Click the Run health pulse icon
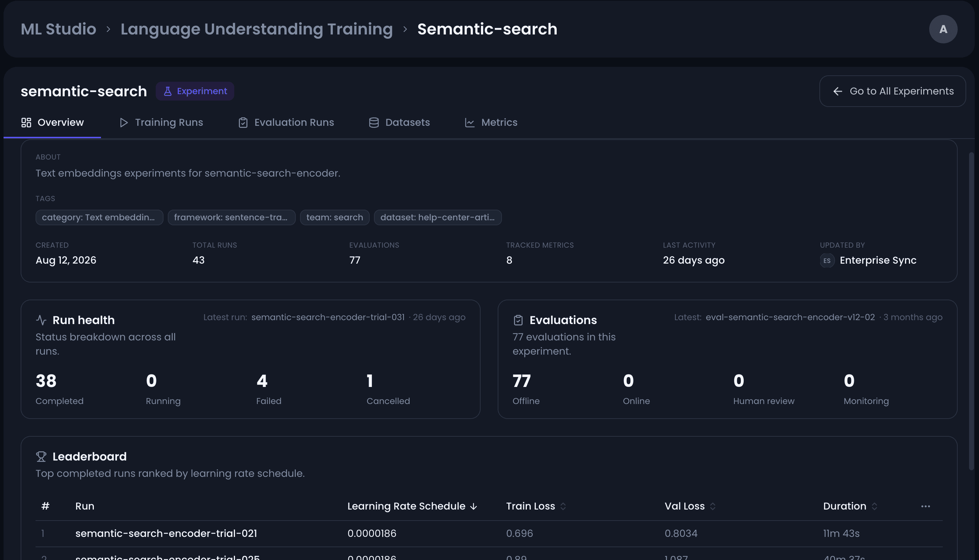 pyautogui.click(x=41, y=320)
